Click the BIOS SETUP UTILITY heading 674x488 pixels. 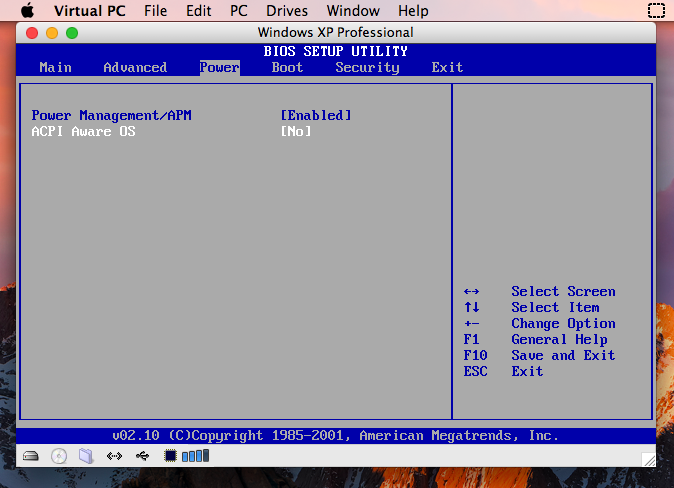pyautogui.click(x=335, y=51)
